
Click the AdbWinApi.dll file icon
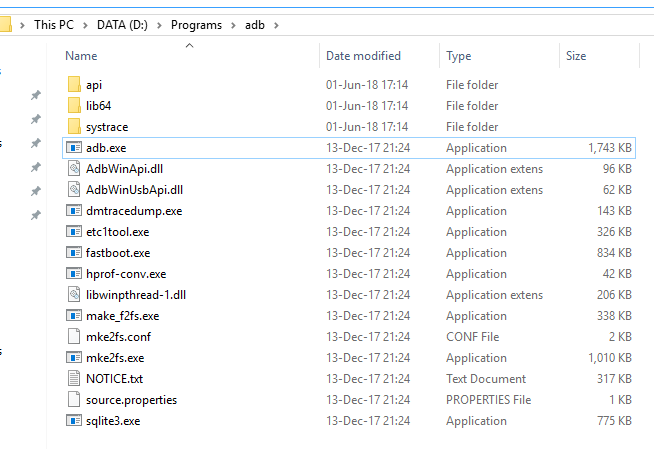pos(74,168)
